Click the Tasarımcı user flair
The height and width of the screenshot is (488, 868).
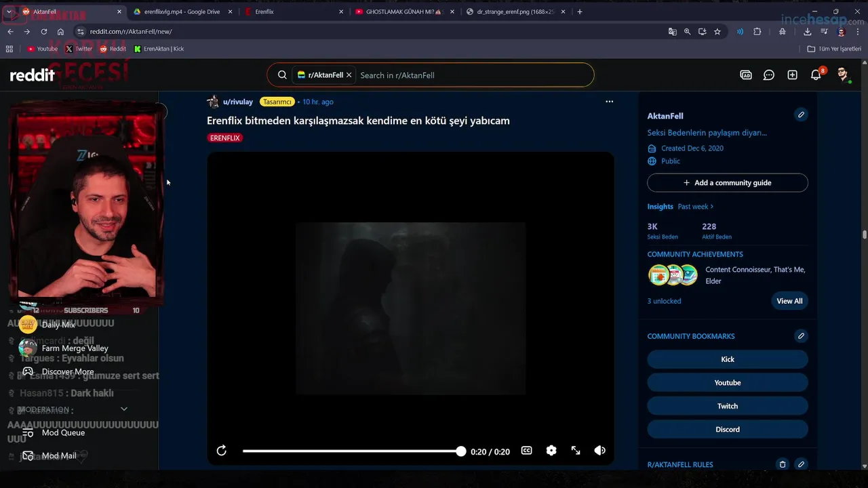click(277, 102)
